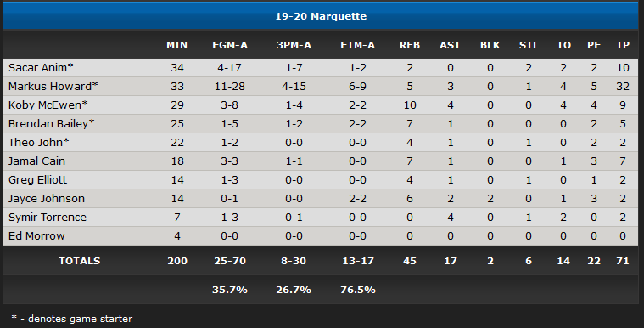Image resolution: width=644 pixels, height=328 pixels.
Task: Click Markus Howard's 32 total points
Action: tap(623, 87)
